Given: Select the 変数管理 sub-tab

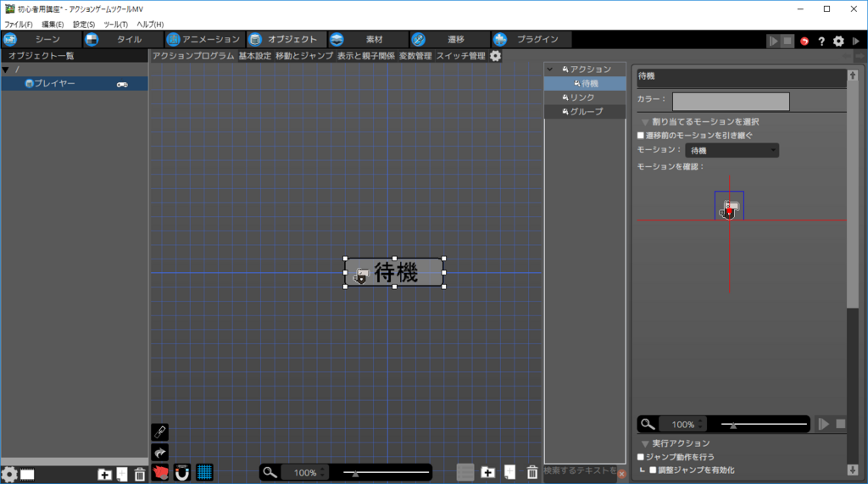Looking at the screenshot, I should (x=415, y=55).
